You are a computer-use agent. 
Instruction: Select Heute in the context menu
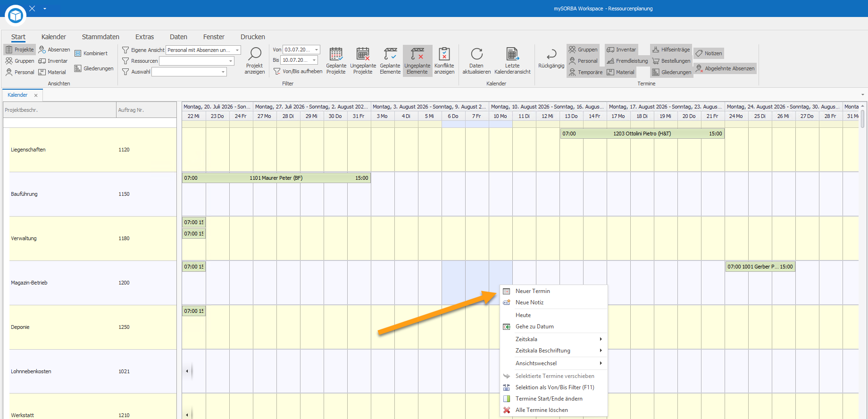[554, 315]
